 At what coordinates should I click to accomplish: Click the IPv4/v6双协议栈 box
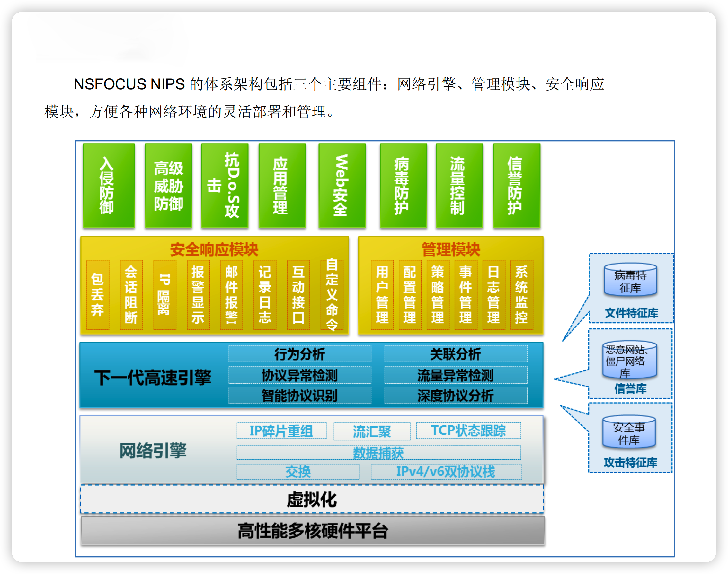pyautogui.click(x=446, y=472)
